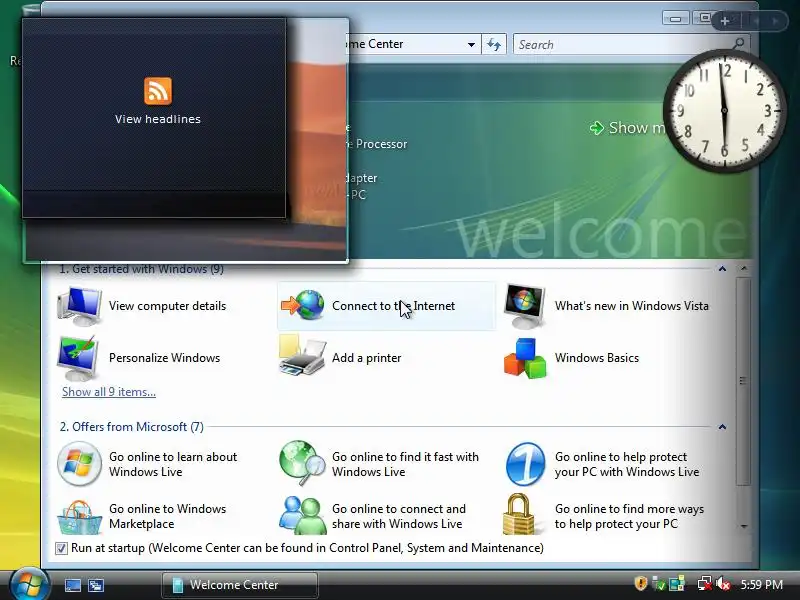800x600 pixels.
Task: Click the Show more details link
Action: [627, 128]
